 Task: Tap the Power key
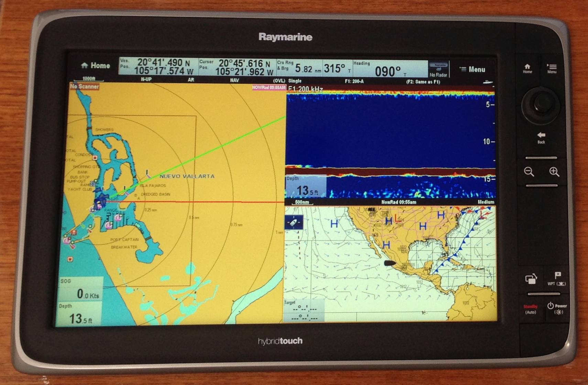(557, 308)
